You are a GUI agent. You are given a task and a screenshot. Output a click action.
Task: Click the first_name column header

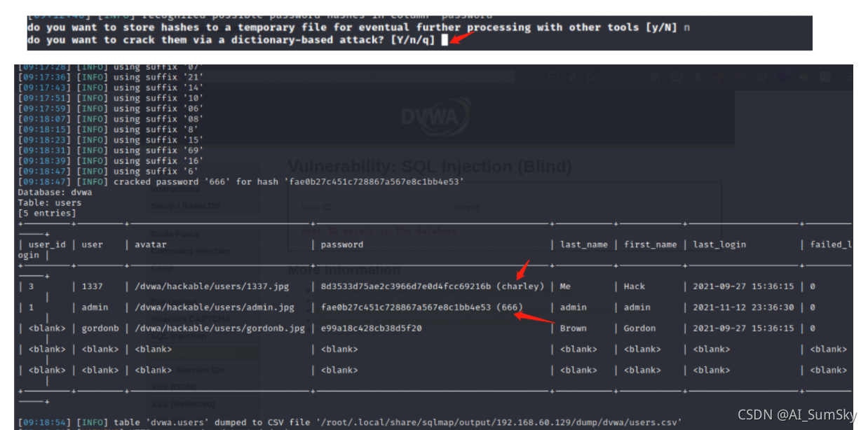point(650,245)
